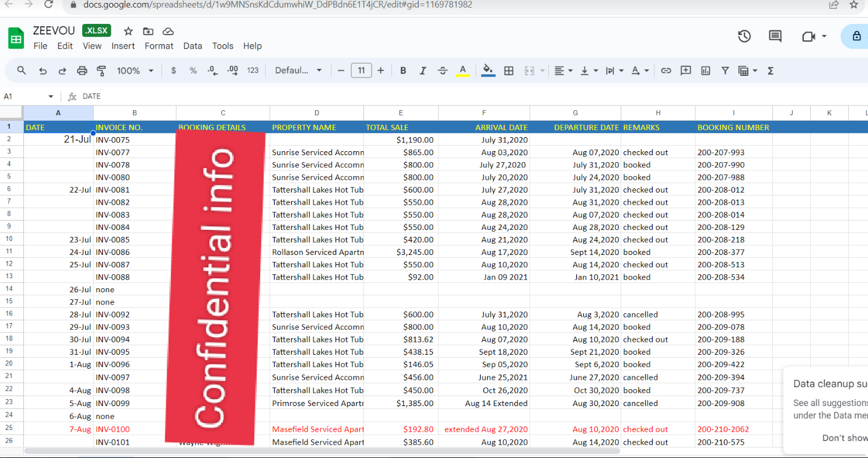This screenshot has width=868, height=458.
Task: Star the ZEEVOU document
Action: 128,32
